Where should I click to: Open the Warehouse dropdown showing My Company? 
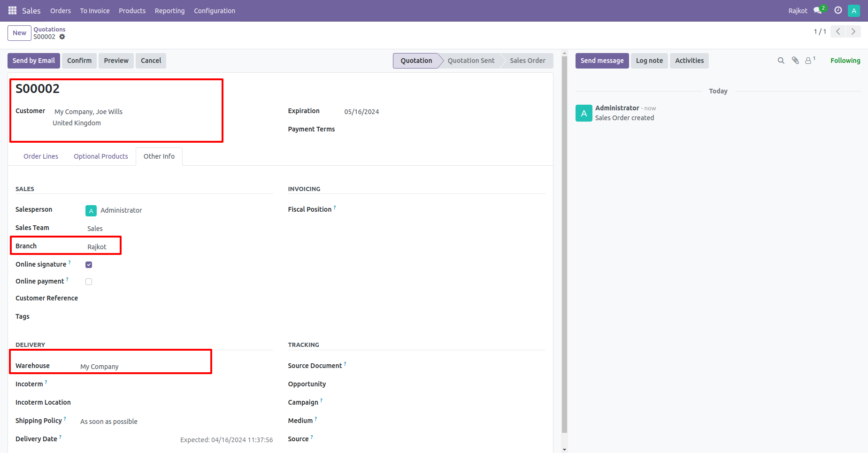pos(99,366)
